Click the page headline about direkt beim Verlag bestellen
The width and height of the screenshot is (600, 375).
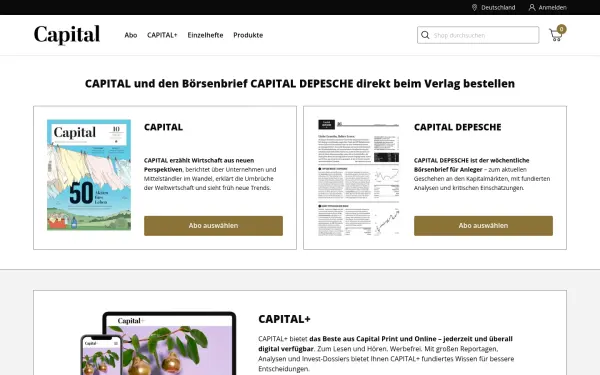[x=300, y=83]
